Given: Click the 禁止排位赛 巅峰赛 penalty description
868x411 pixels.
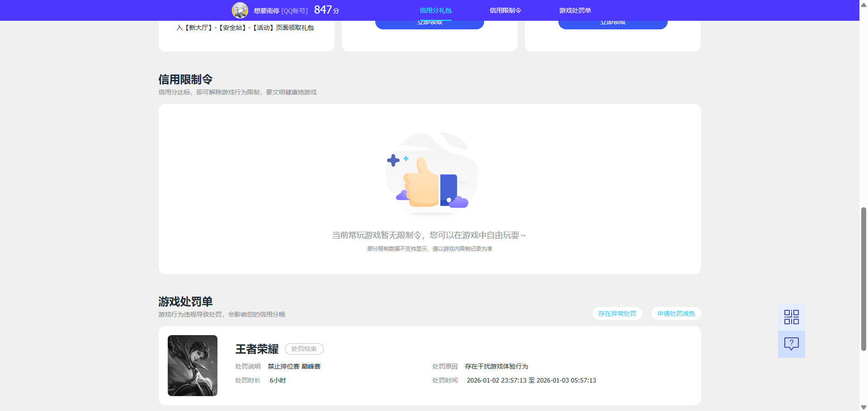Looking at the screenshot, I should (x=294, y=366).
